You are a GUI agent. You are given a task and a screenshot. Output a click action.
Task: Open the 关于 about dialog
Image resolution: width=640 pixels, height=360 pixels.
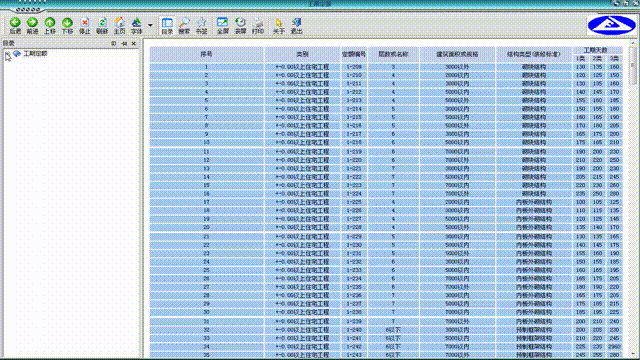point(279,25)
